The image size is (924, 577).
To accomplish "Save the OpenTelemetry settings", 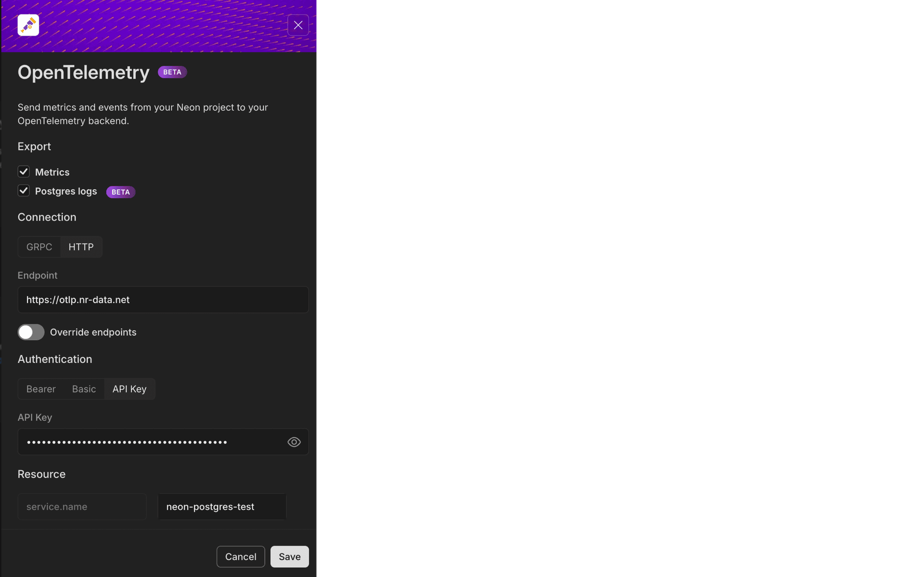I will point(290,557).
